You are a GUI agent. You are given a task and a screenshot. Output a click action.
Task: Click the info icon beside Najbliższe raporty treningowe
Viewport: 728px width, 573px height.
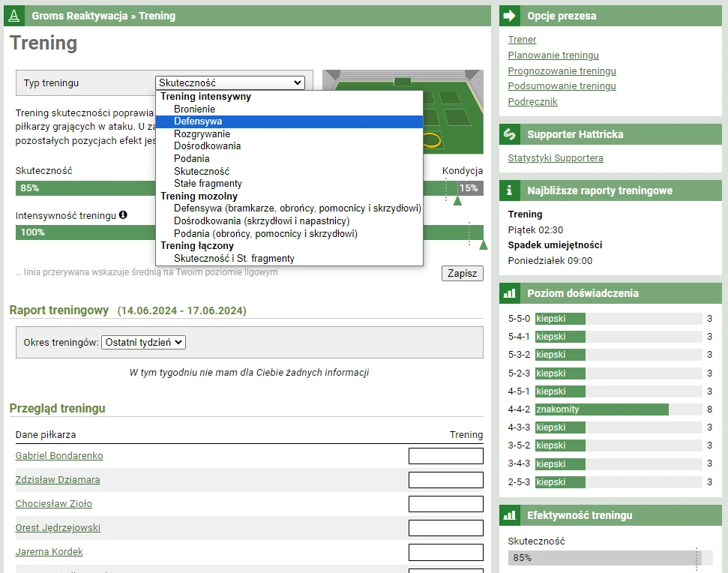tap(510, 190)
